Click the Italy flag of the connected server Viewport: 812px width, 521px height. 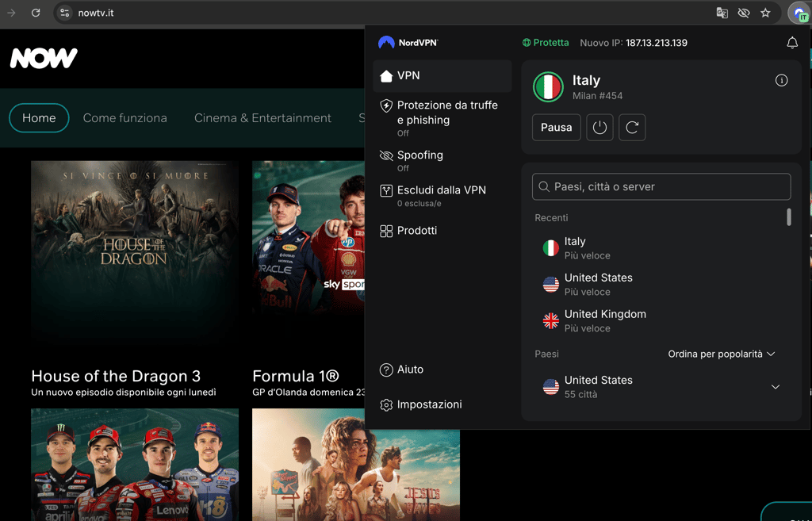(x=549, y=87)
